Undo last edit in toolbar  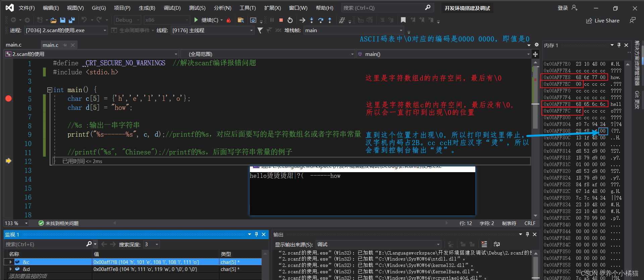click(84, 20)
